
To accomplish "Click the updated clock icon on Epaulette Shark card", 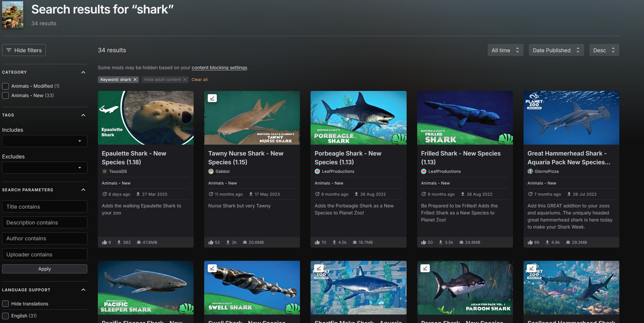I will pyautogui.click(x=104, y=194).
